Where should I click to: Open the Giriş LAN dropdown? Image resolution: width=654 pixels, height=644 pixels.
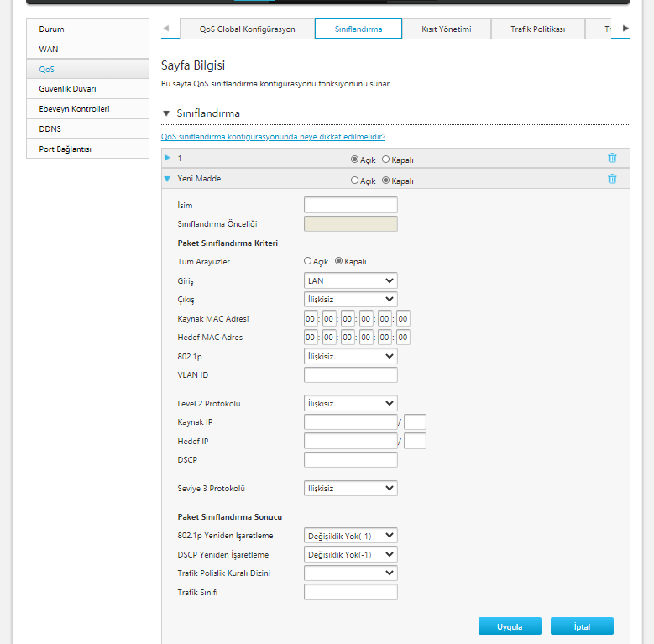(350, 280)
